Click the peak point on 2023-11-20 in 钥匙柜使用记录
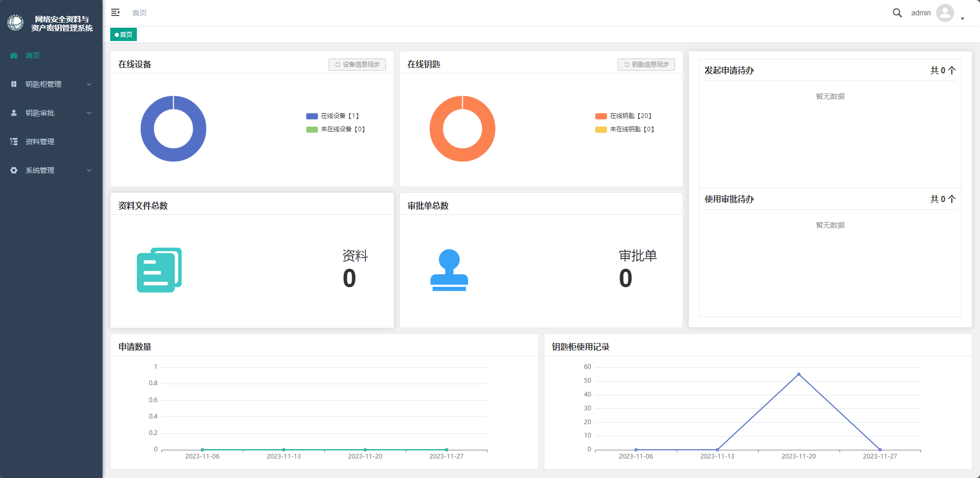 [x=799, y=374]
